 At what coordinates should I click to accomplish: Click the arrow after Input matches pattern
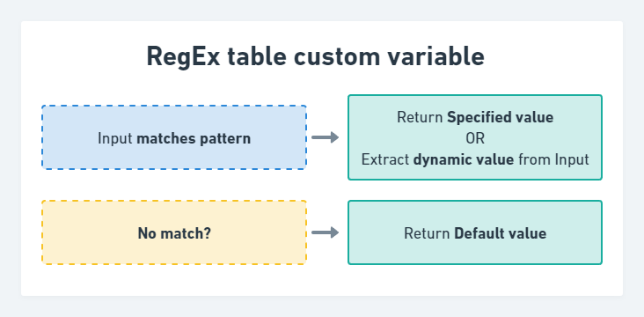(326, 137)
